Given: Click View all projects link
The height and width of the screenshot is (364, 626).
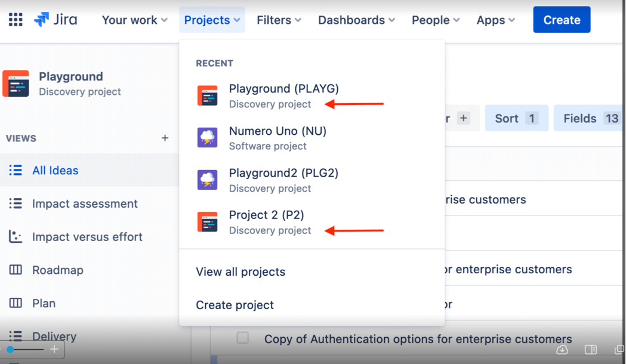Looking at the screenshot, I should pyautogui.click(x=240, y=272).
